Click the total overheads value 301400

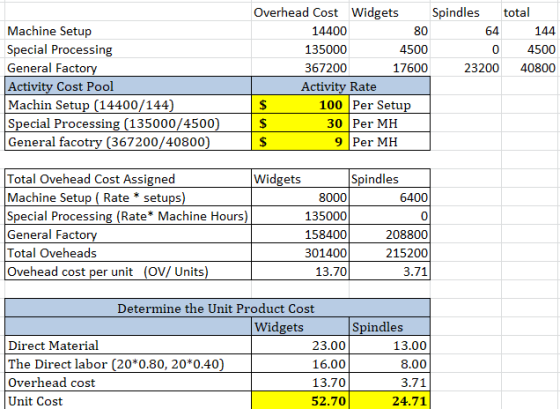point(300,253)
